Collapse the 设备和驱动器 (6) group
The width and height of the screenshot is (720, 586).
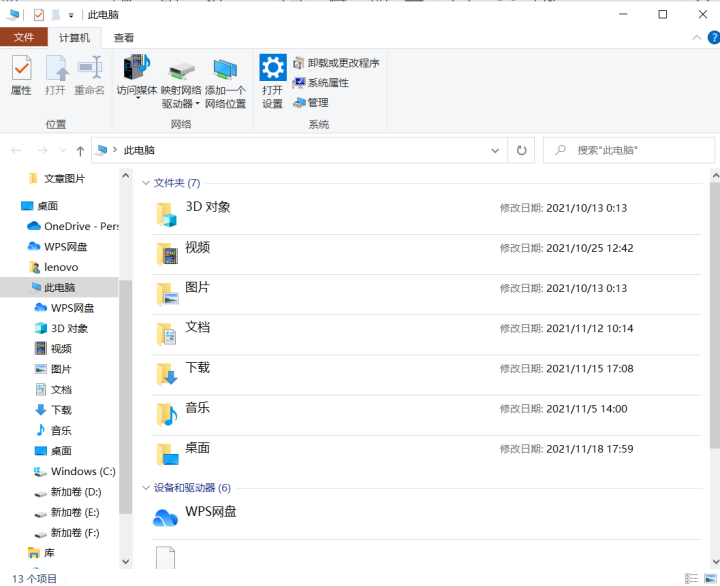pos(146,488)
